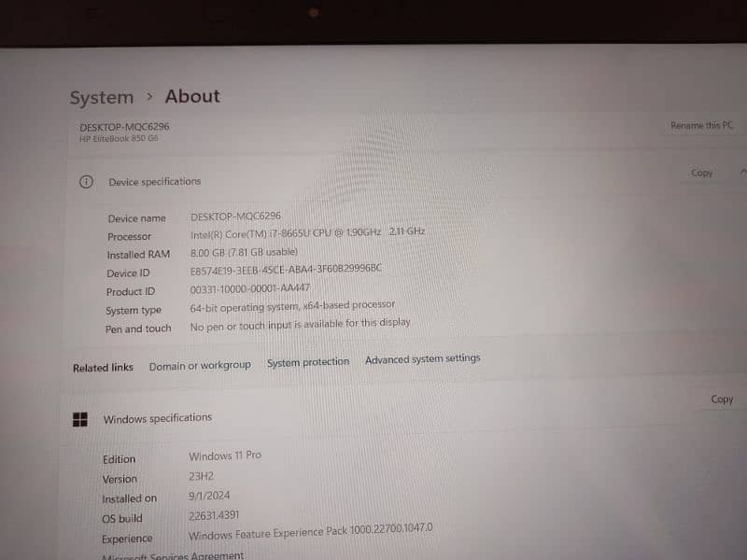The image size is (747, 560).
Task: Open the Microsoft Services Agreement link
Action: pyautogui.click(x=173, y=555)
